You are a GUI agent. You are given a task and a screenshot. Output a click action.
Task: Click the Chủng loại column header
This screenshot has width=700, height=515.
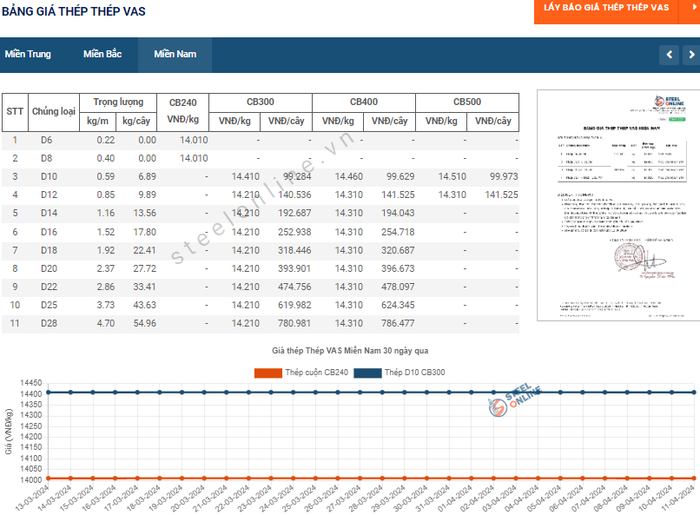pos(53,112)
